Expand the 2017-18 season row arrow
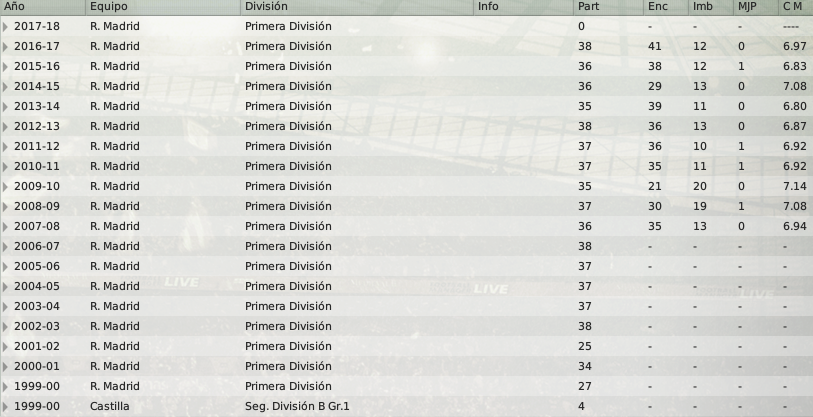 click(5, 26)
